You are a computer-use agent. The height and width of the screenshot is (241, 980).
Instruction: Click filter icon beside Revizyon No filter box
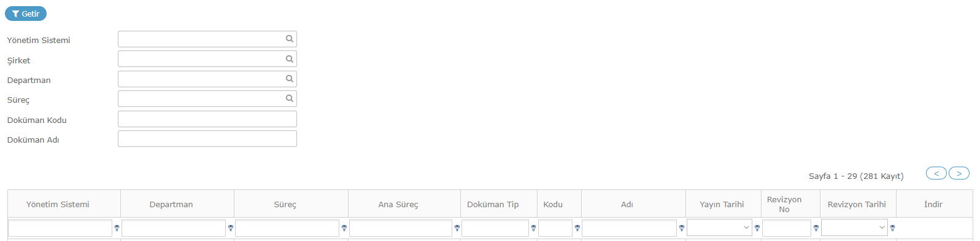(816, 228)
